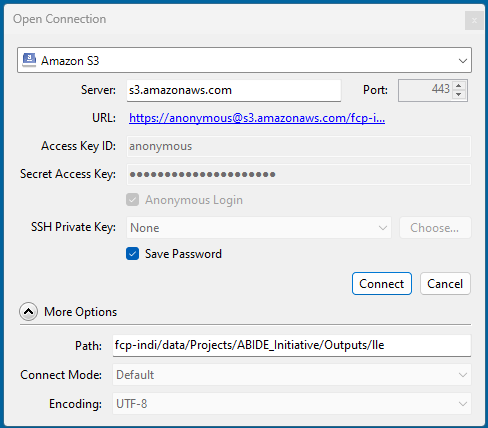
Task: Decrease port number with down arrow
Action: tap(459, 94)
